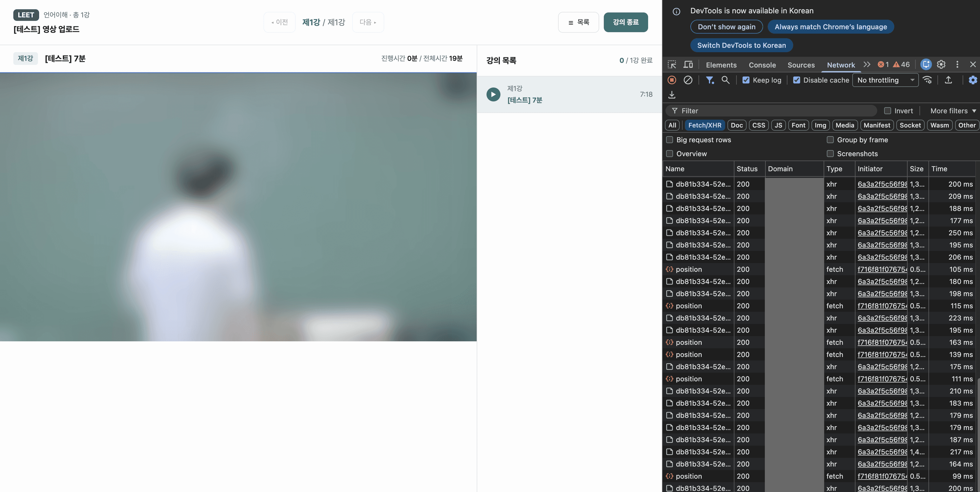This screenshot has height=492, width=980.
Task: Toggle Disable cache checkbox
Action: (x=797, y=80)
